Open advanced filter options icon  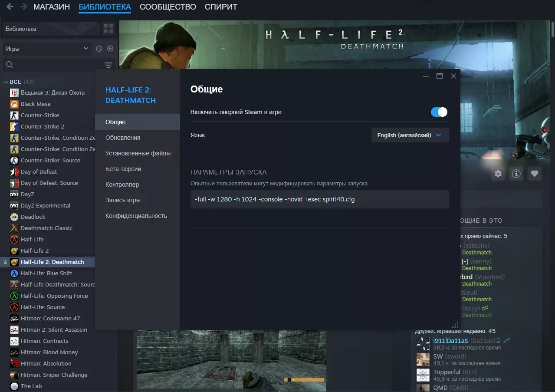[108, 65]
